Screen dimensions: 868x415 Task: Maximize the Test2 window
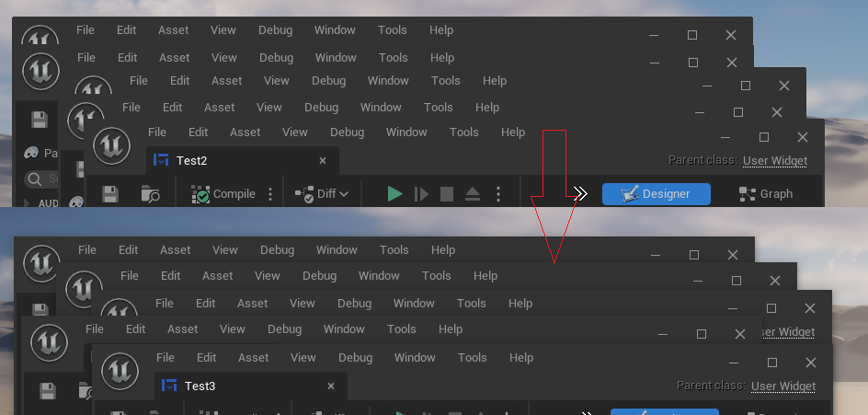coord(764,137)
